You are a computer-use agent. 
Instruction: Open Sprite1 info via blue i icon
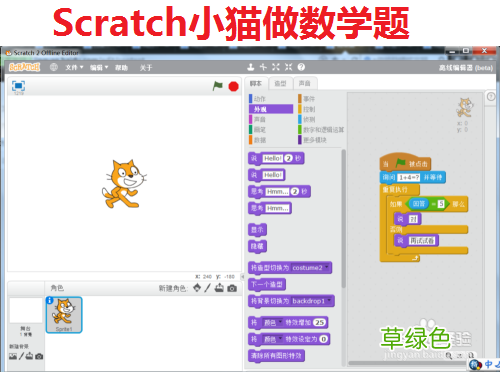pos(49,300)
